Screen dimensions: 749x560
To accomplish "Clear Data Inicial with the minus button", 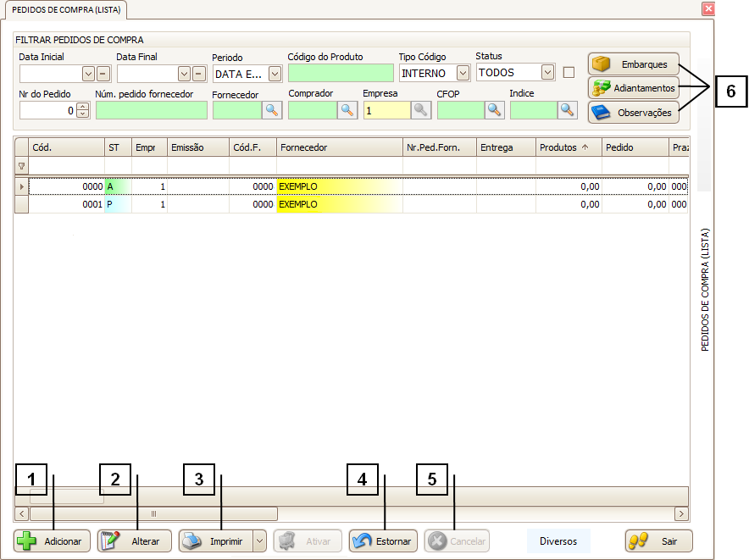I will point(103,73).
